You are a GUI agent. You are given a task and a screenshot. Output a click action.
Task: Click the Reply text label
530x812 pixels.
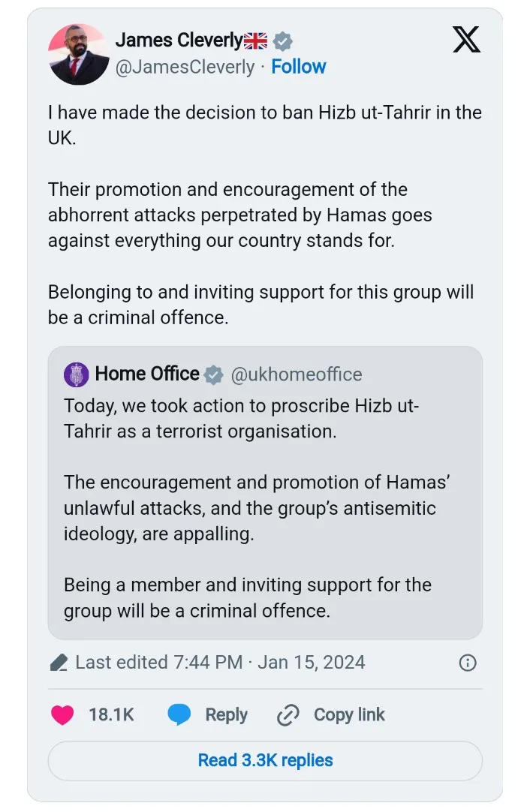226,715
